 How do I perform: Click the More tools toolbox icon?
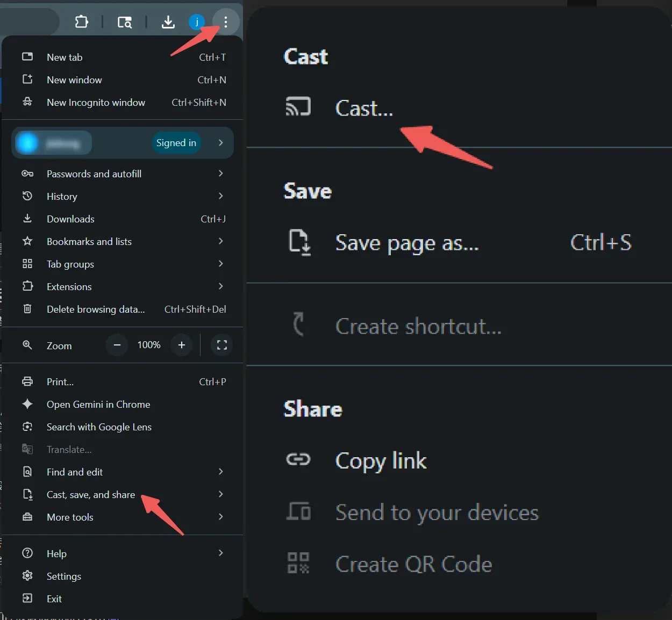27,517
